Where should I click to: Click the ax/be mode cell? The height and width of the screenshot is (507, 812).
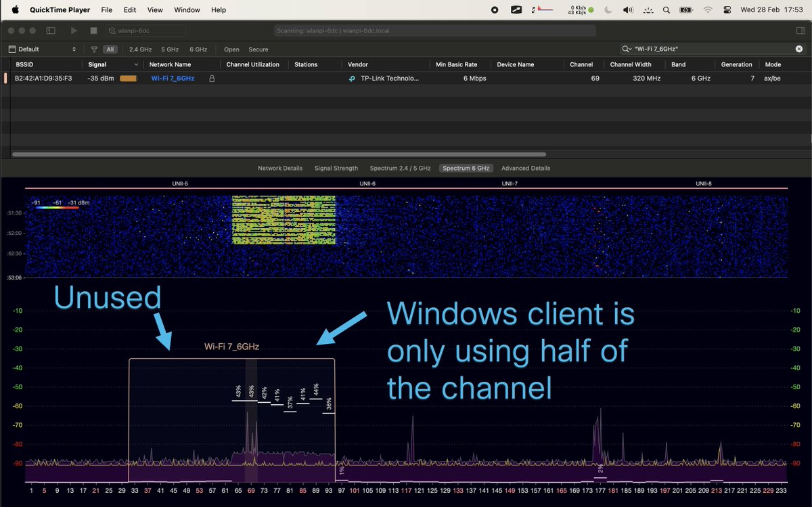tap(773, 79)
